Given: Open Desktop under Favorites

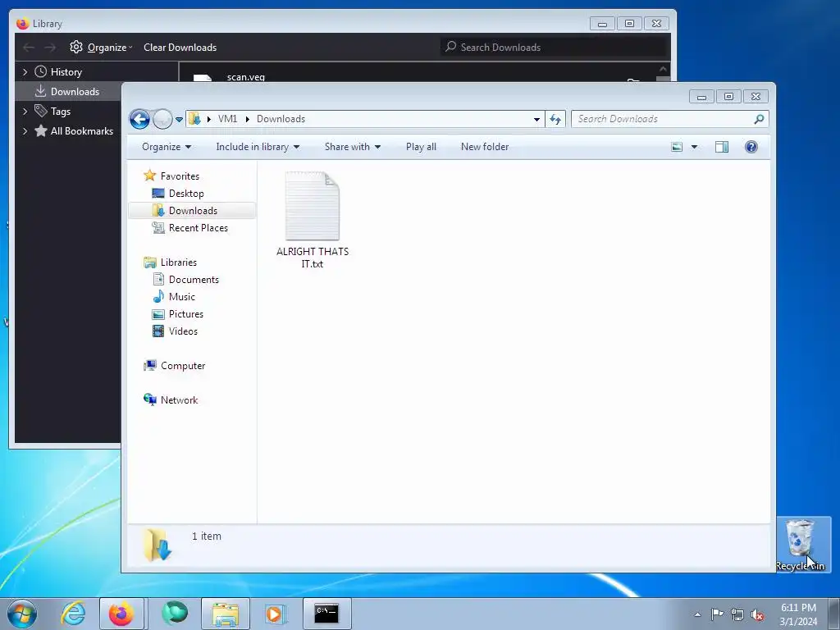Looking at the screenshot, I should (186, 194).
